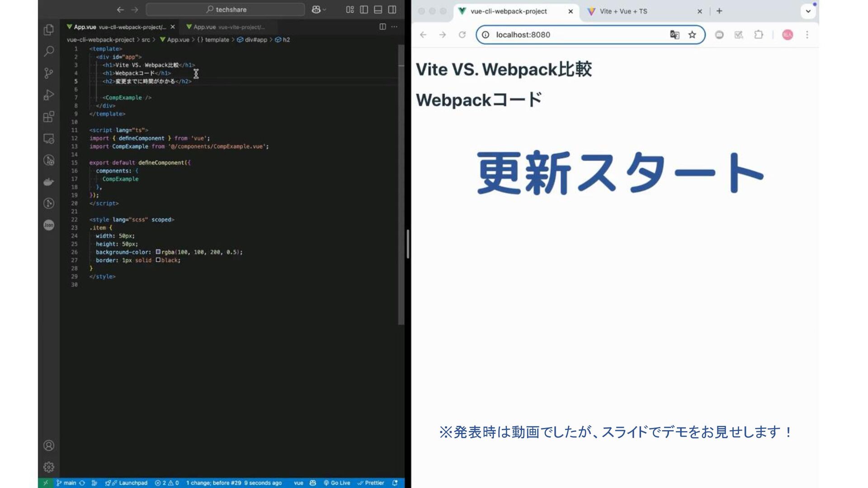Open the Docker view in activity bar
This screenshot has width=868, height=488.
click(x=49, y=182)
